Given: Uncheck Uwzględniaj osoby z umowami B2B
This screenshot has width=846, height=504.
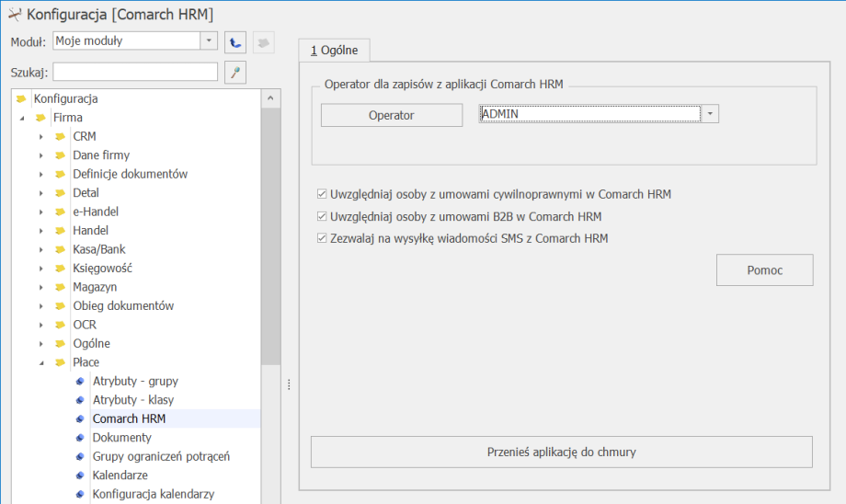Looking at the screenshot, I should [x=322, y=217].
